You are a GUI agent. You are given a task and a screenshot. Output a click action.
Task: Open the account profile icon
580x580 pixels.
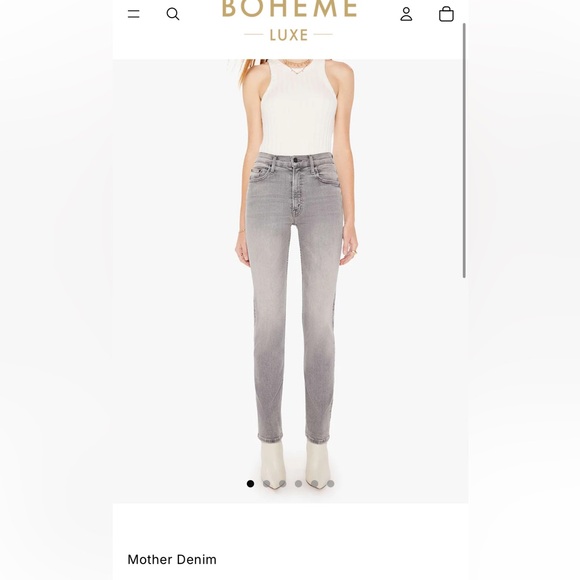click(406, 14)
